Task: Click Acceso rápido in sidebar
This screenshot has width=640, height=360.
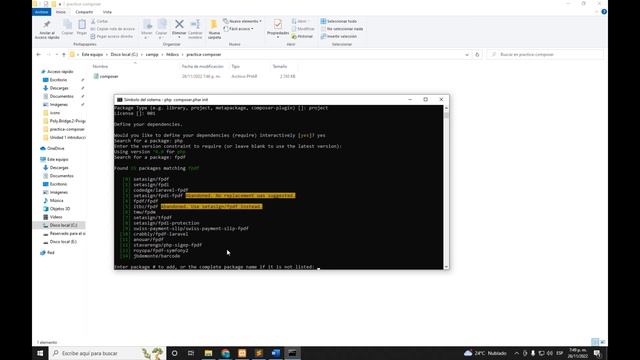Action: click(x=60, y=71)
